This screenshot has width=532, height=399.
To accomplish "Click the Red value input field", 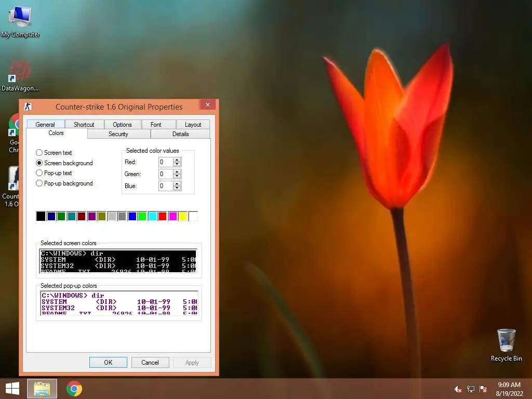I will (166, 162).
